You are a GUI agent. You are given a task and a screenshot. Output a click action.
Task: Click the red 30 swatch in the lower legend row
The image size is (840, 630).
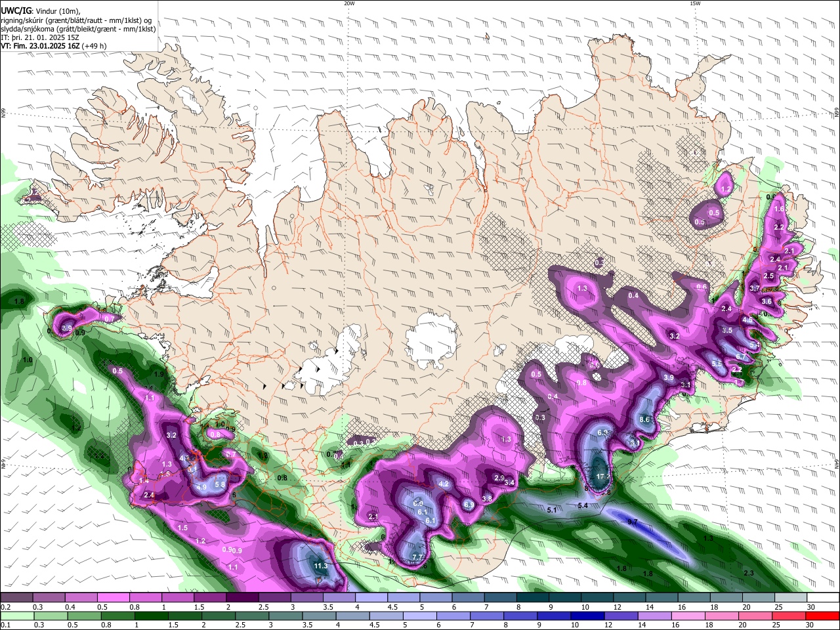[x=822, y=616]
